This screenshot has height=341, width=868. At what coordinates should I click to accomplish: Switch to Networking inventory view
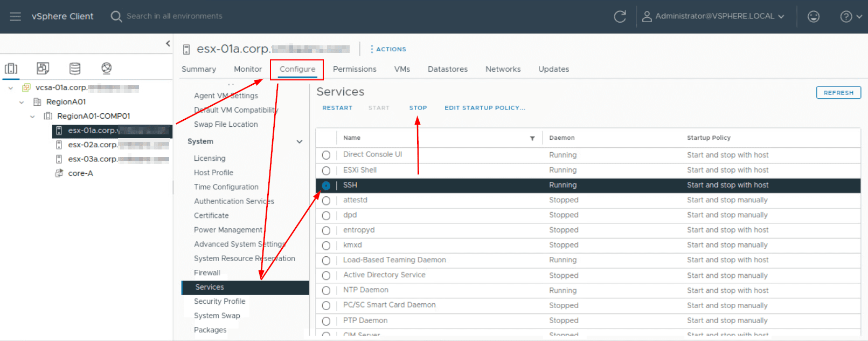click(107, 68)
